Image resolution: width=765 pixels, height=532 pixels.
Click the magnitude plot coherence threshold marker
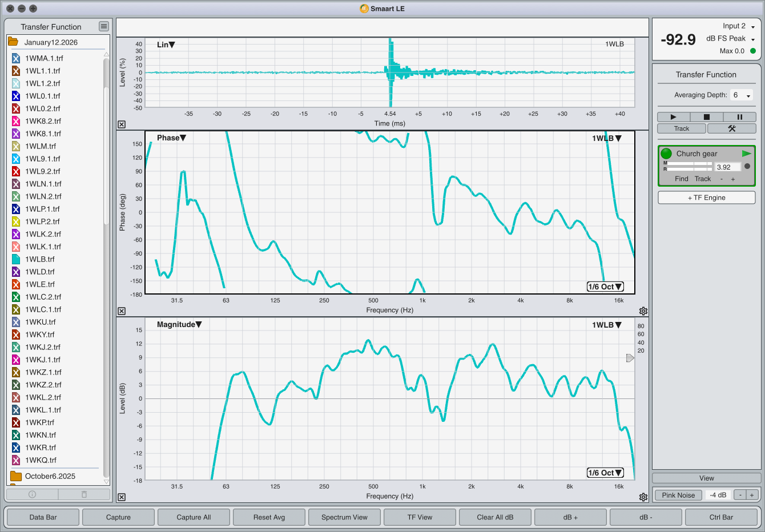pos(630,358)
